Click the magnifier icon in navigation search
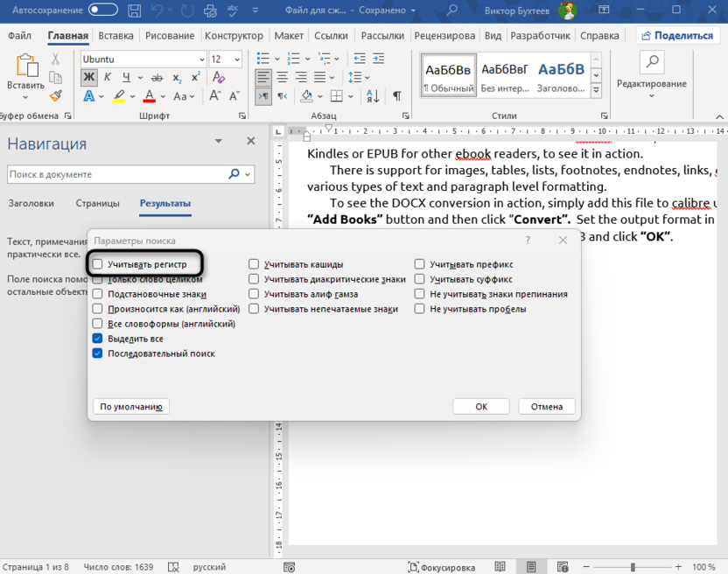 coord(234,174)
